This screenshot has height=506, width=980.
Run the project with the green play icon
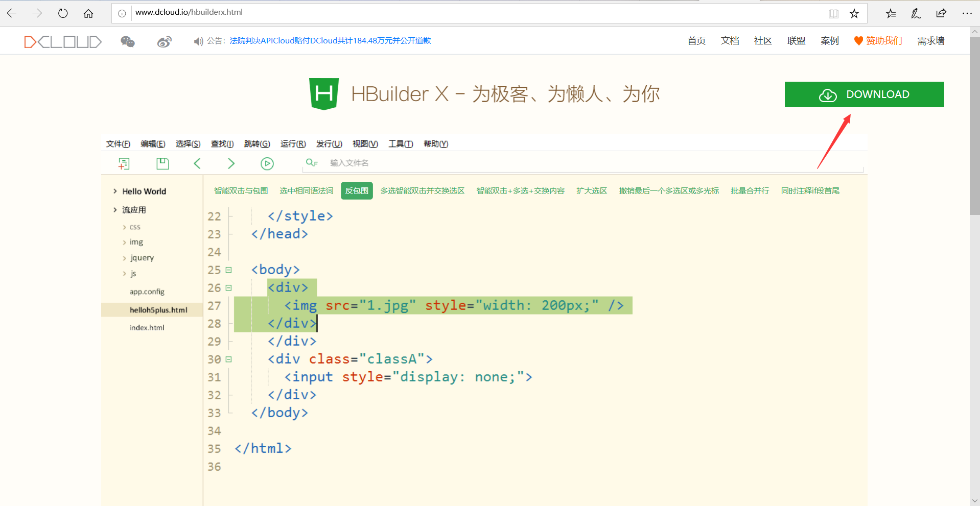(267, 163)
